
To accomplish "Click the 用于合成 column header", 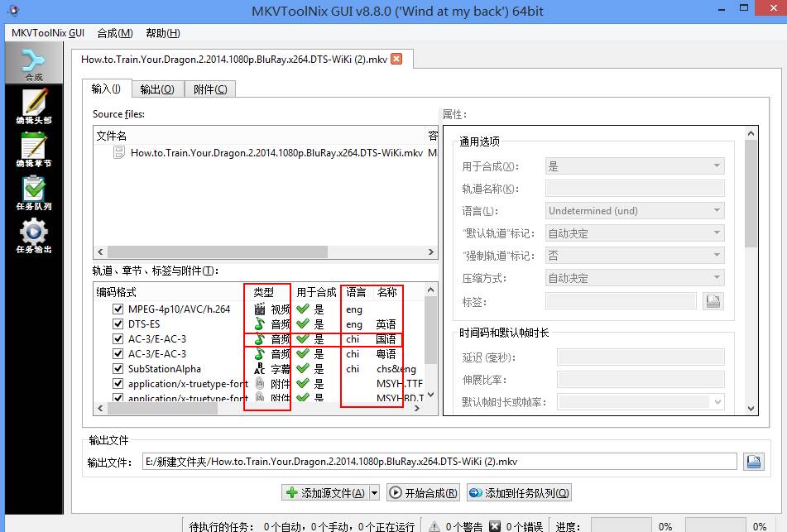I will 316,291.
